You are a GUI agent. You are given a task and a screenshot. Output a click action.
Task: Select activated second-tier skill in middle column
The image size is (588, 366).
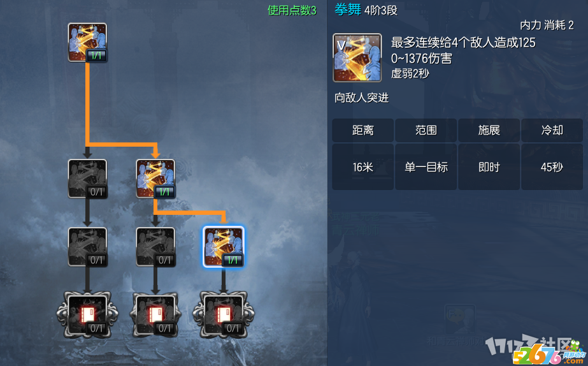(x=155, y=179)
